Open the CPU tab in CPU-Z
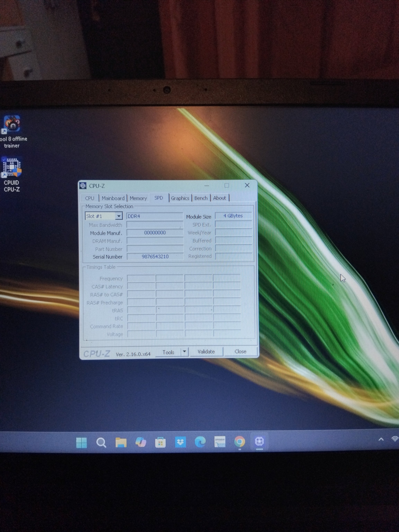The height and width of the screenshot is (532, 399). coord(90,198)
